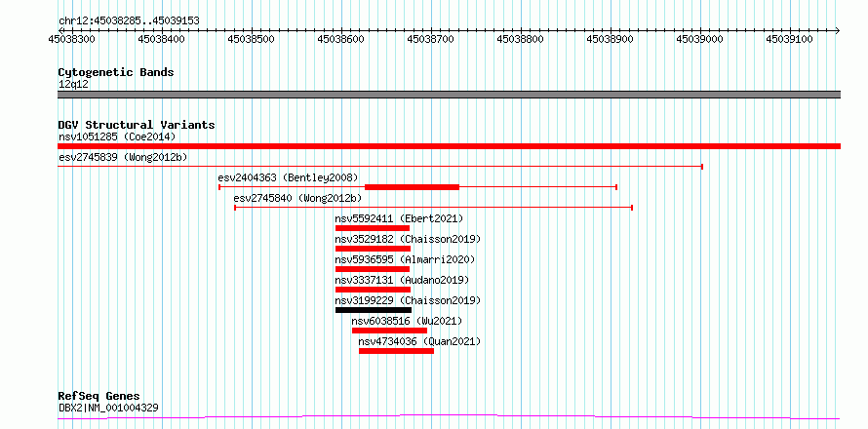This screenshot has height=429, width=868.
Task: Click ruler position 45038300
Action: click(x=72, y=39)
